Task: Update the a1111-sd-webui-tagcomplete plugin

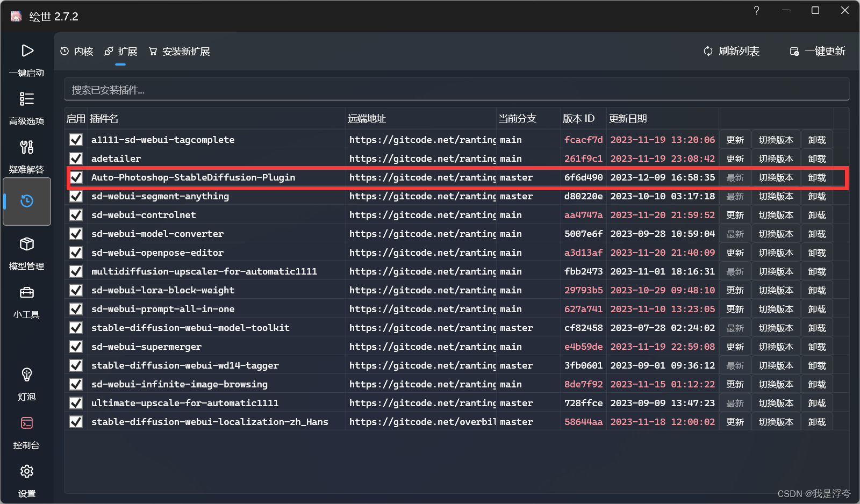Action: pos(735,139)
